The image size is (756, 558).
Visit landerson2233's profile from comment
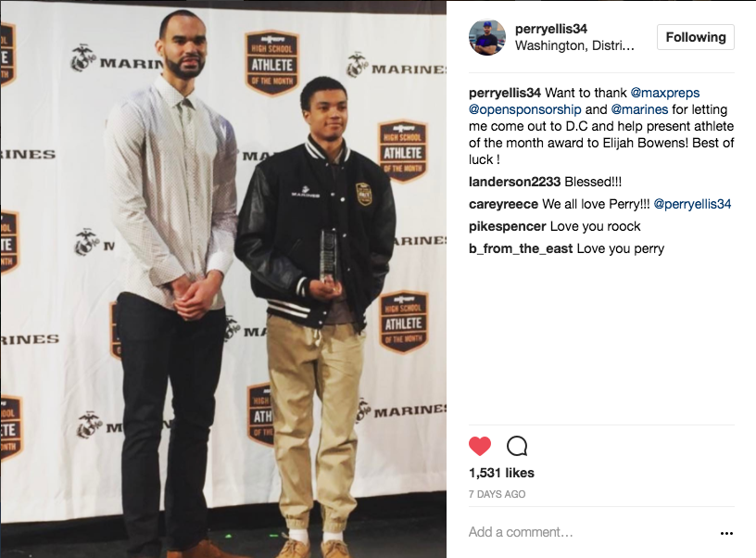point(514,182)
